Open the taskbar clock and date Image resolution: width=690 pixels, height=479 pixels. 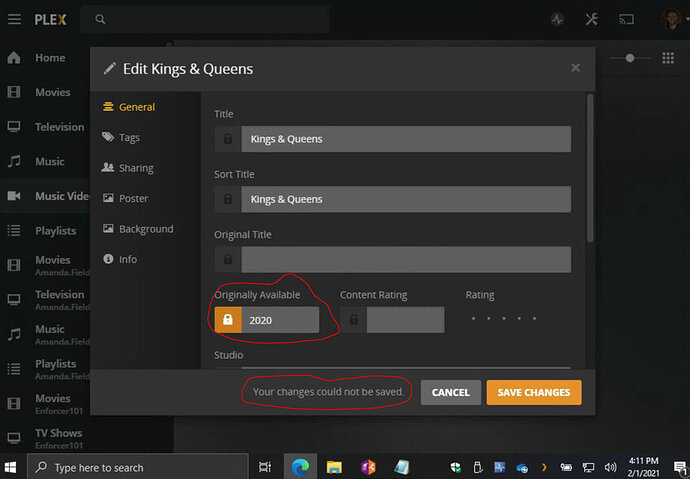click(x=643, y=467)
